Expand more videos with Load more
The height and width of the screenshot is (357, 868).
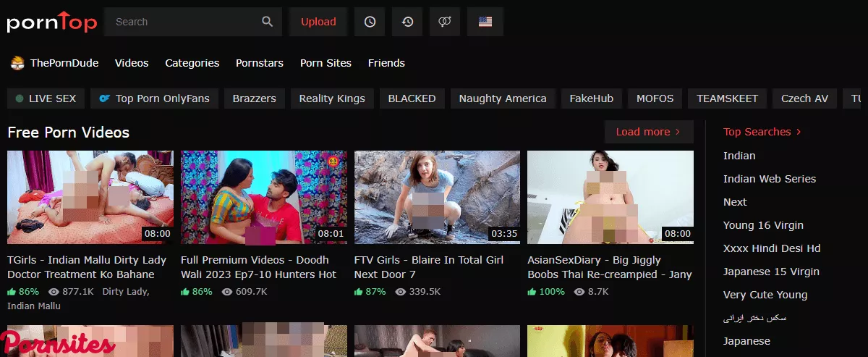[x=648, y=132]
